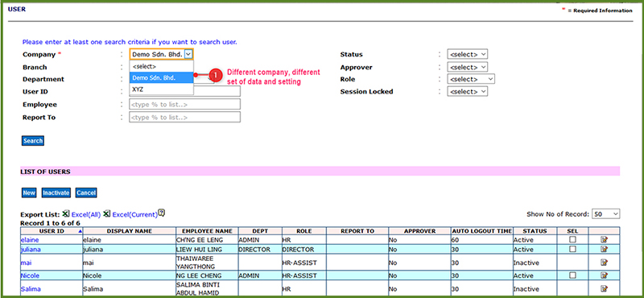
Task: Open edit icon for user mai
Action: click(604, 263)
